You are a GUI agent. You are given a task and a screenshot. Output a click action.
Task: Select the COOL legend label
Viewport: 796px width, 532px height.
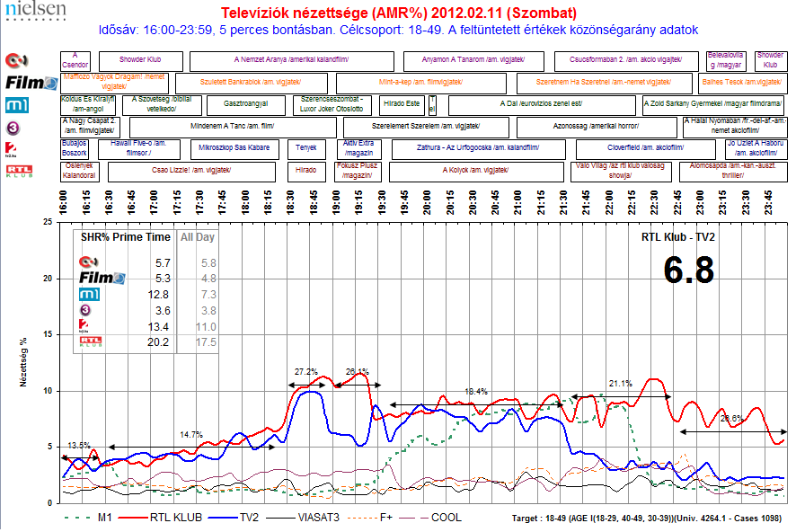[447, 518]
